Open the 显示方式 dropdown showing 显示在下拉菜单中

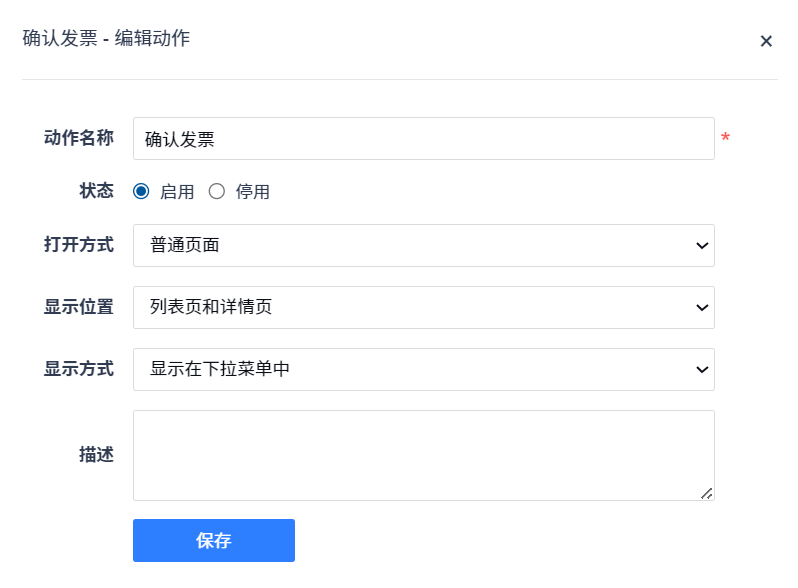pyautogui.click(x=423, y=370)
